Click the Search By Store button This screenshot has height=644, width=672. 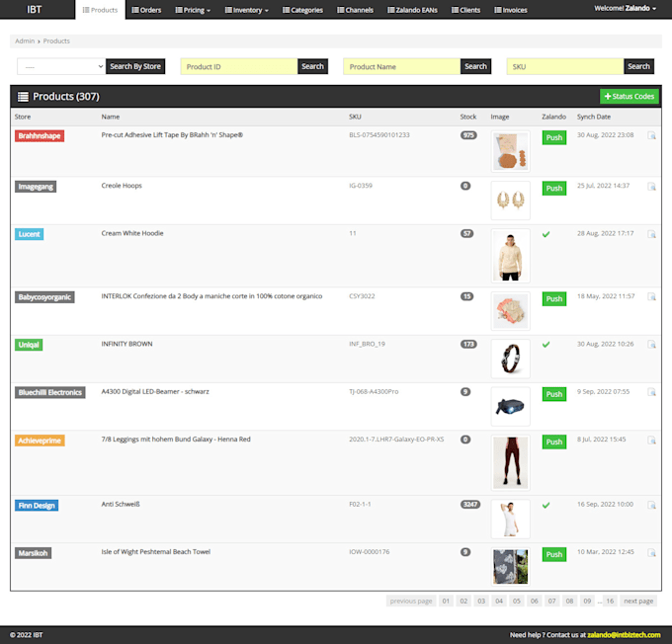tap(135, 66)
